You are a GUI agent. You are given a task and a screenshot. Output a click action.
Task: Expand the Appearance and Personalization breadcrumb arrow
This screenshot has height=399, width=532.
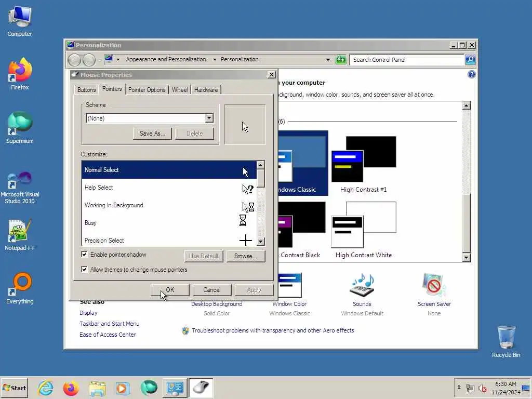pyautogui.click(x=215, y=59)
